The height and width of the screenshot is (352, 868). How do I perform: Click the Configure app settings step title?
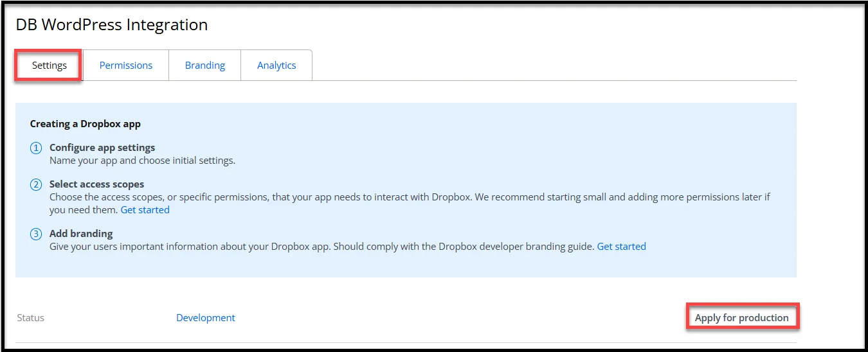pos(102,148)
